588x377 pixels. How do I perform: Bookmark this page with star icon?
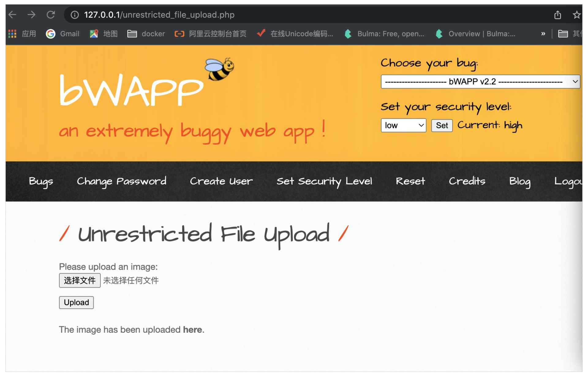click(x=576, y=15)
